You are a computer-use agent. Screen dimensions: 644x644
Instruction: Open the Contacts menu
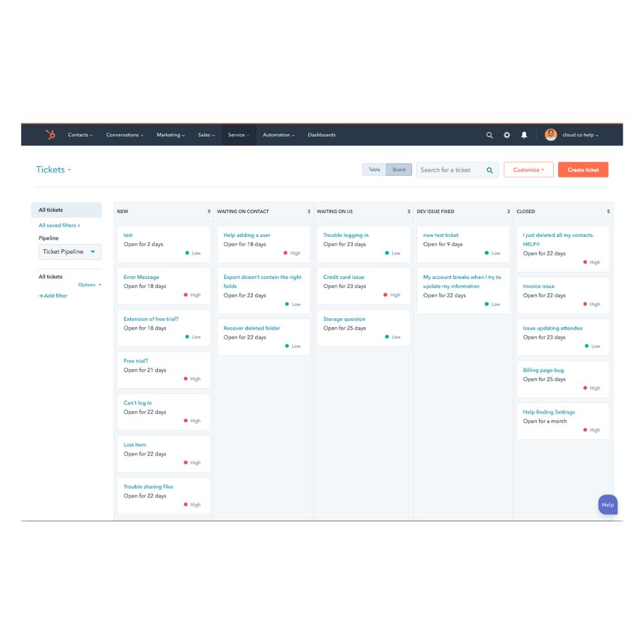pos(80,135)
